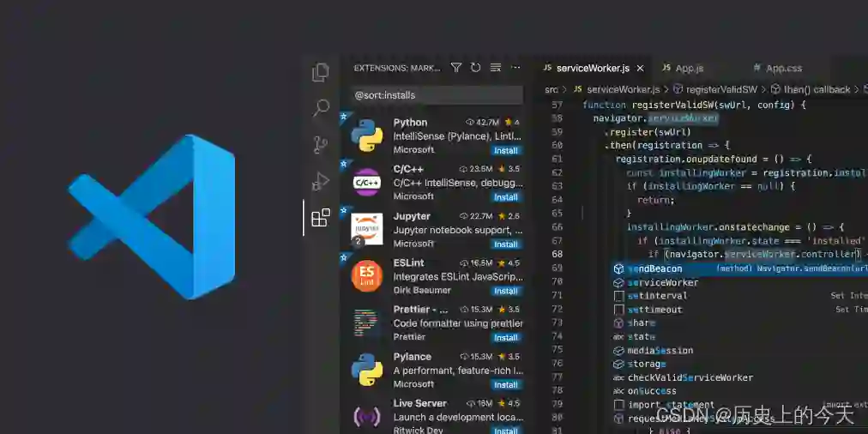
Task: Click the JS file icon on App.js tab
Action: tap(666, 68)
